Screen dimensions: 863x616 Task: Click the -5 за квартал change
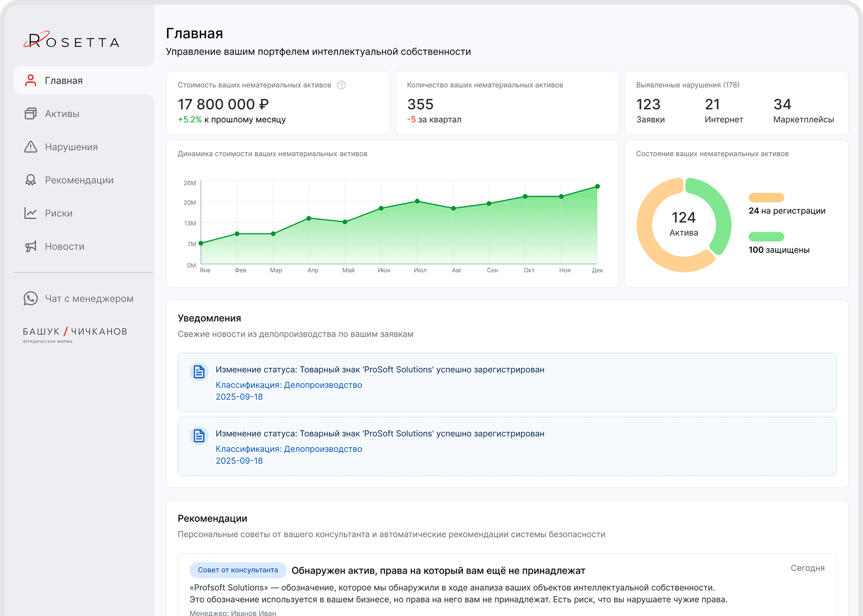434,120
